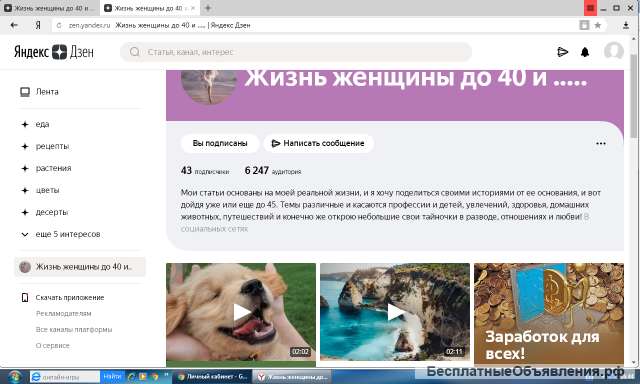Image resolution: width=640 pixels, height=384 pixels.
Task: Open Рекламодателям link
Action: point(63,313)
